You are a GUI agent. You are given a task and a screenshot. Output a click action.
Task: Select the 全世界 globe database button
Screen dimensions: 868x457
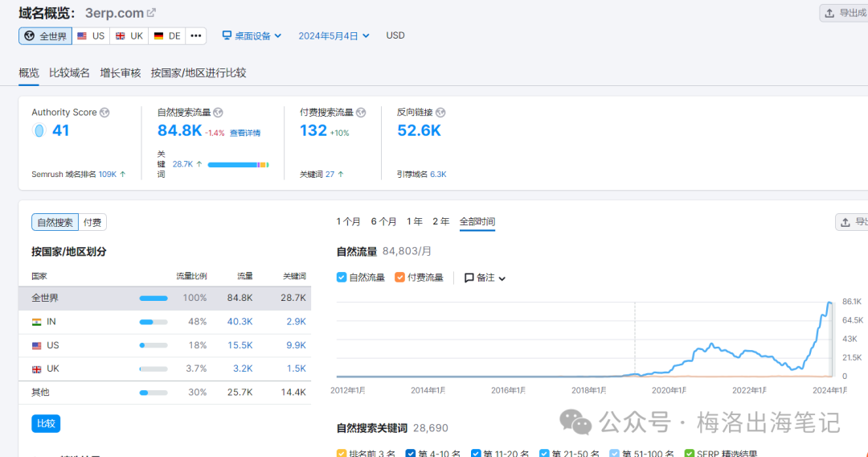point(45,36)
